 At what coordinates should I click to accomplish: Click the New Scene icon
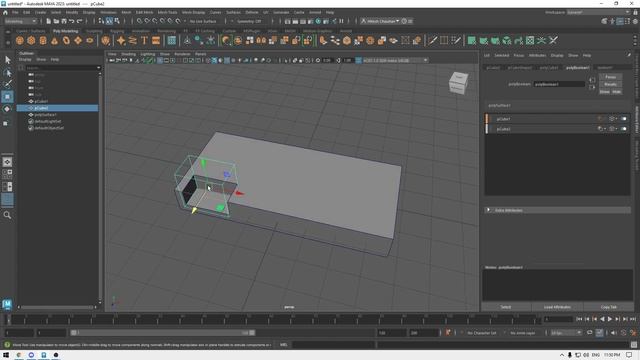(x=49, y=21)
